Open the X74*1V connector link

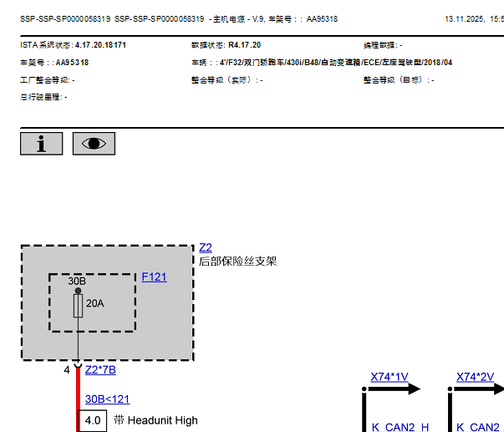(389, 377)
